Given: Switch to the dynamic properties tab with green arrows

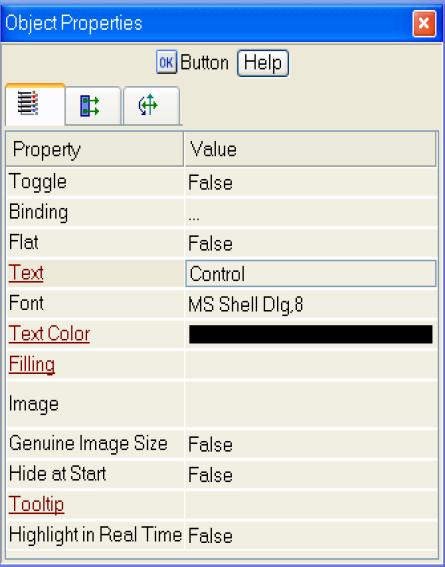Looking at the screenshot, I should click(93, 106).
